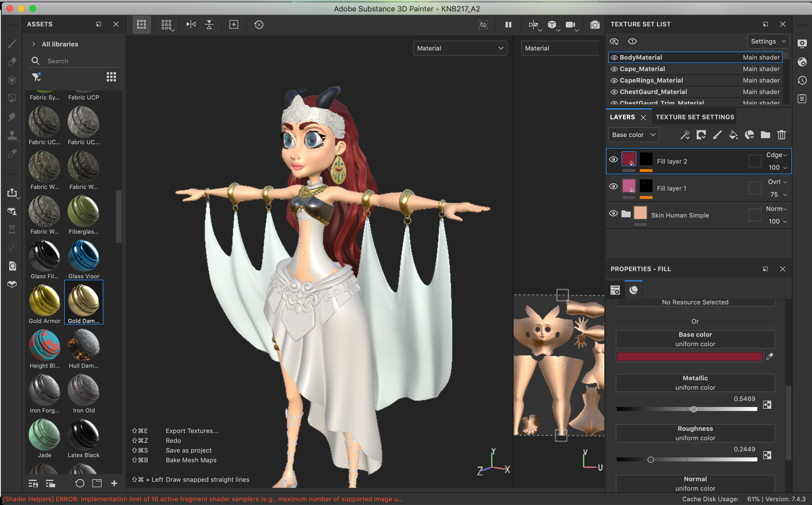Open the asset filter funnel icon
The width and height of the screenshot is (812, 505).
point(36,77)
